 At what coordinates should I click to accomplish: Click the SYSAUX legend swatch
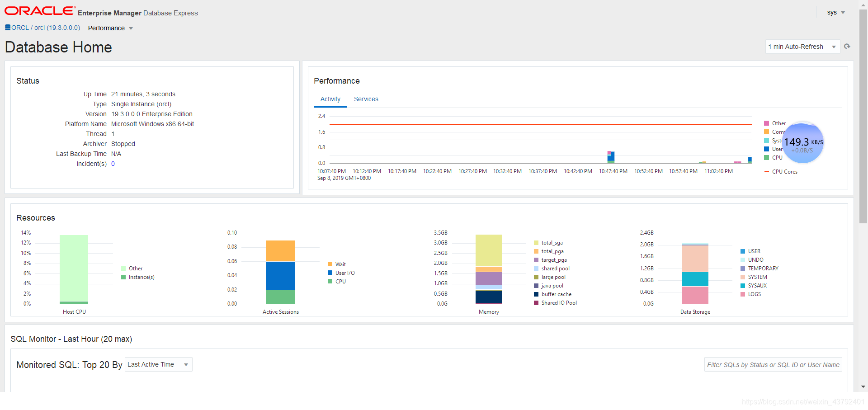point(743,286)
